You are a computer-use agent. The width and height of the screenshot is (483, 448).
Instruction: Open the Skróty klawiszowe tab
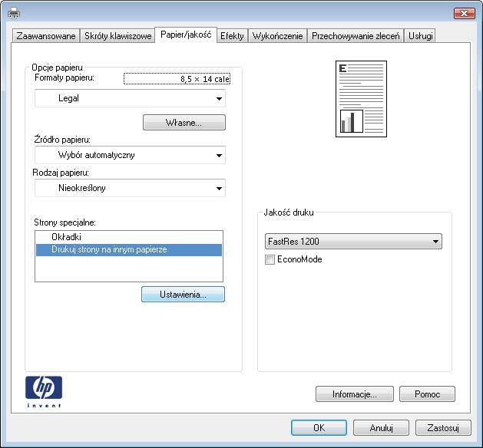tap(117, 36)
